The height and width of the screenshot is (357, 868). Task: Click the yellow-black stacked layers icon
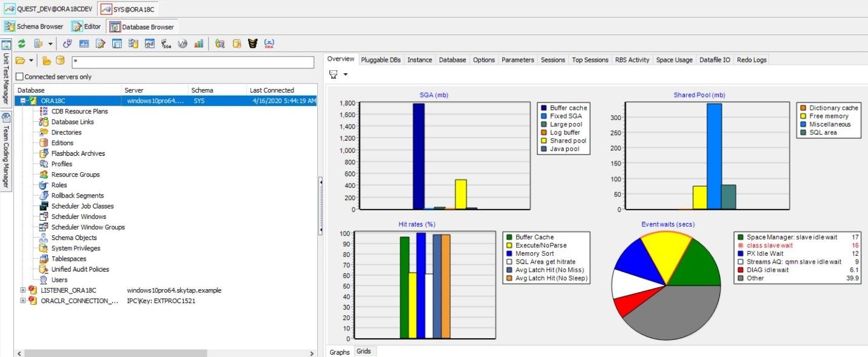(253, 44)
